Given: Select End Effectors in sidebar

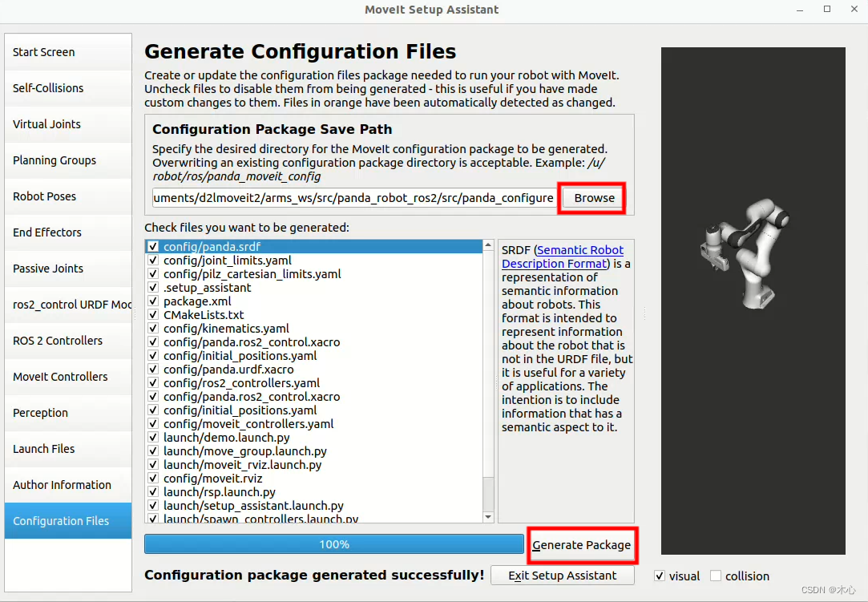Looking at the screenshot, I should pyautogui.click(x=68, y=232).
